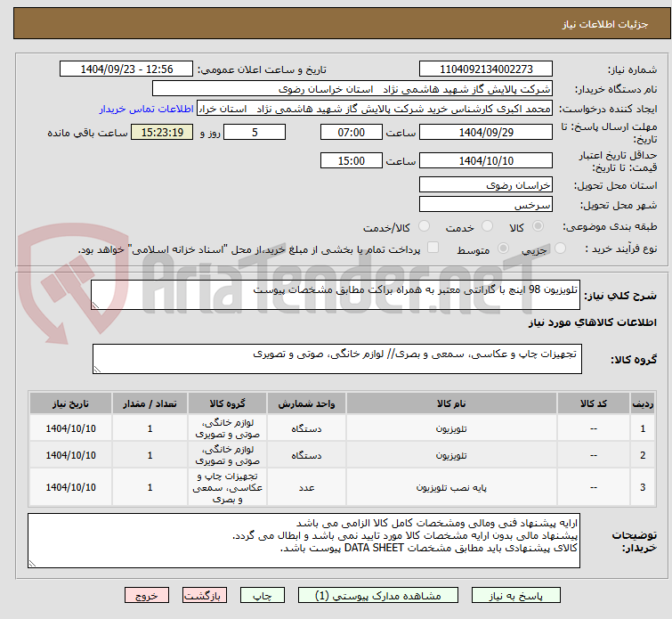The height and width of the screenshot is (619, 672).
Task: Click the تعداد / مقدار column header
Action: click(150, 403)
